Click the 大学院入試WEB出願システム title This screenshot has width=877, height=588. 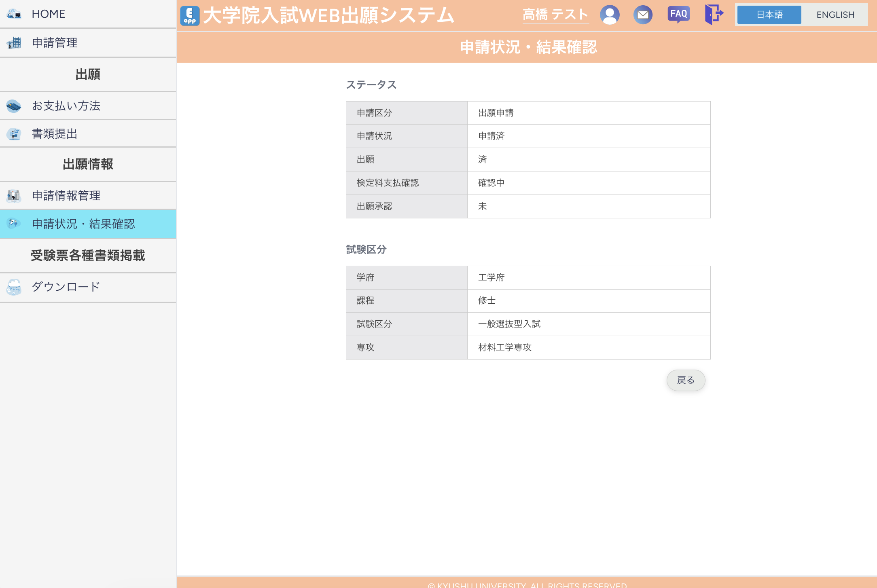coord(328,16)
